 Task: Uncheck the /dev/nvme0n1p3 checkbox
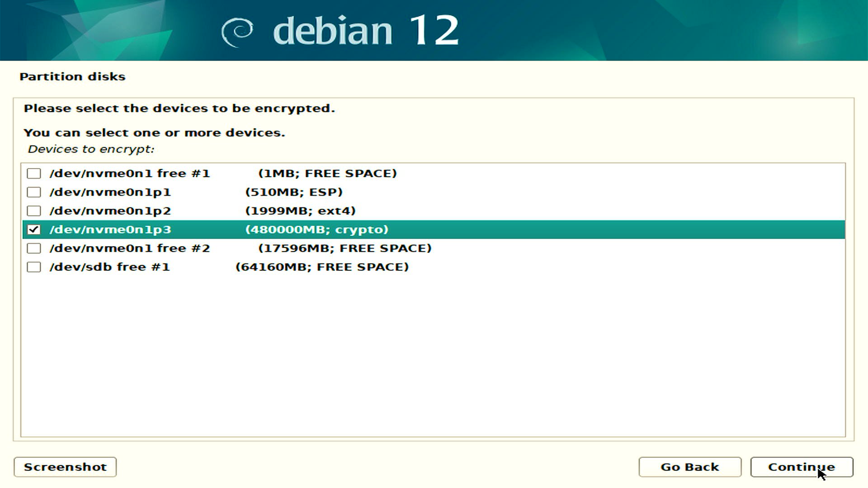click(x=34, y=230)
